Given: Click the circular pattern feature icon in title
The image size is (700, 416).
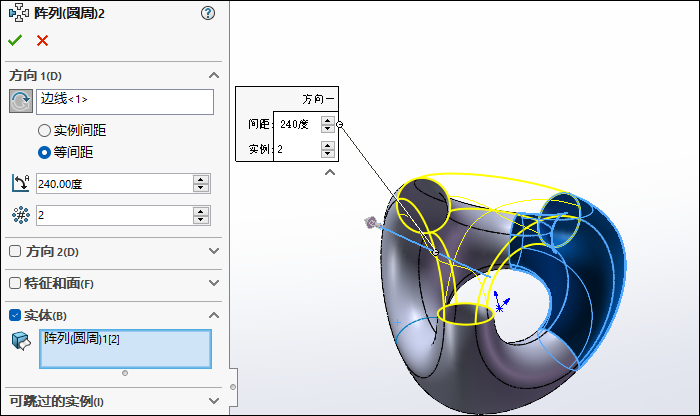Looking at the screenshot, I should pyautogui.click(x=19, y=13).
